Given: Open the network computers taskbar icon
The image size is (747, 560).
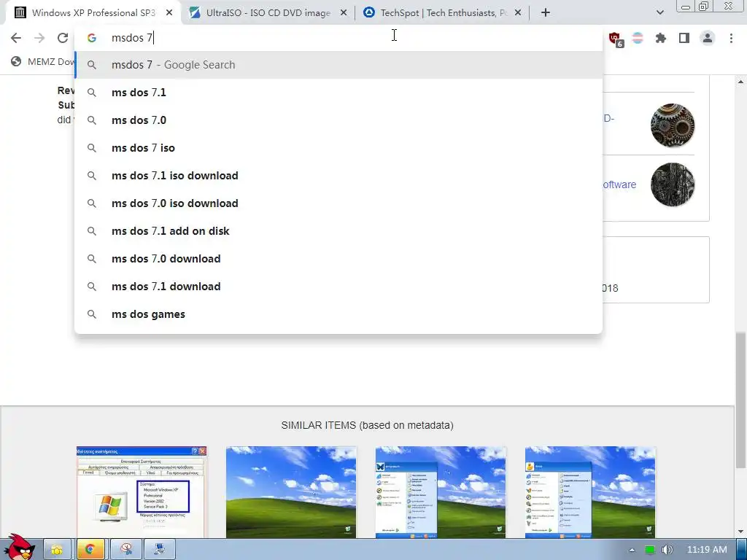Looking at the screenshot, I should 160,550.
